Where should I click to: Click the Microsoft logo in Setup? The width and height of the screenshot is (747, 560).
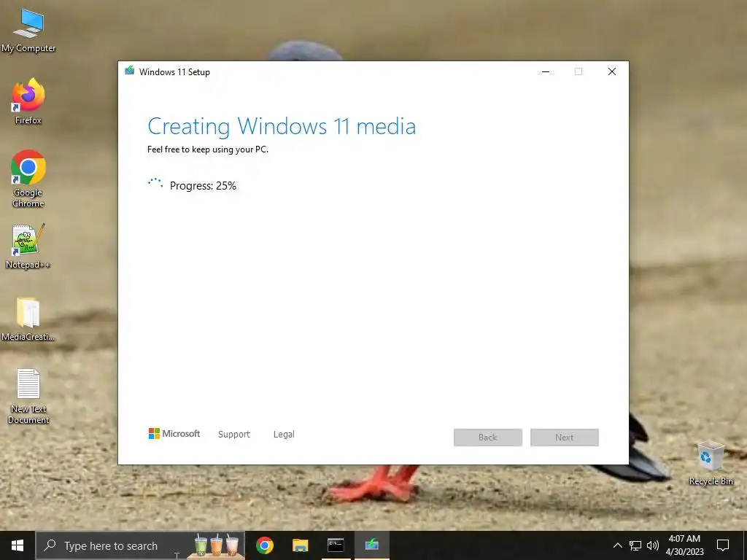tap(174, 433)
